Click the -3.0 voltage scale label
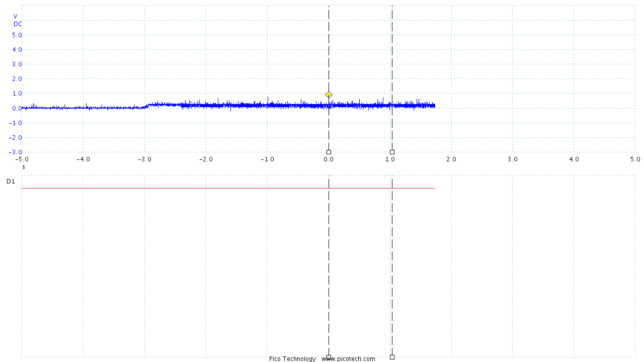This screenshot has height=362, width=644. (x=14, y=152)
